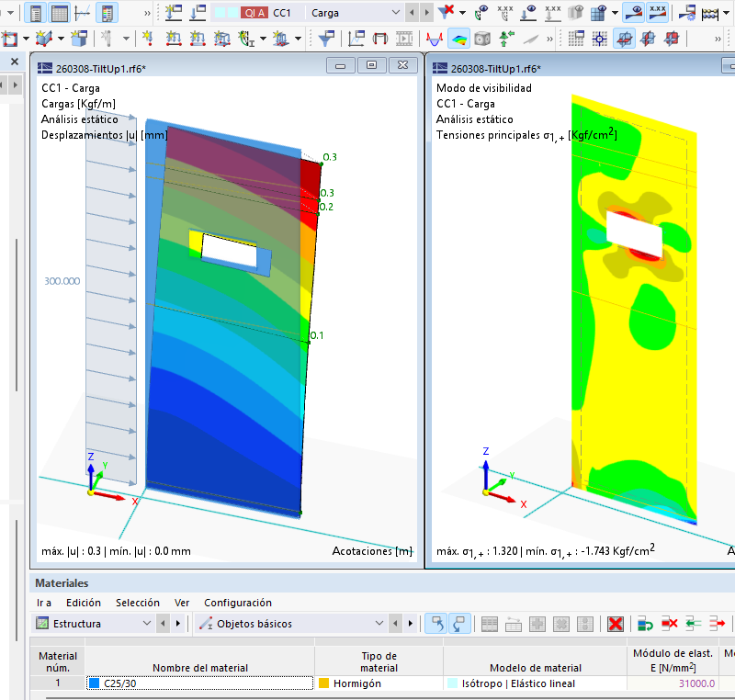Open Selección menu in Materiales

[x=138, y=603]
